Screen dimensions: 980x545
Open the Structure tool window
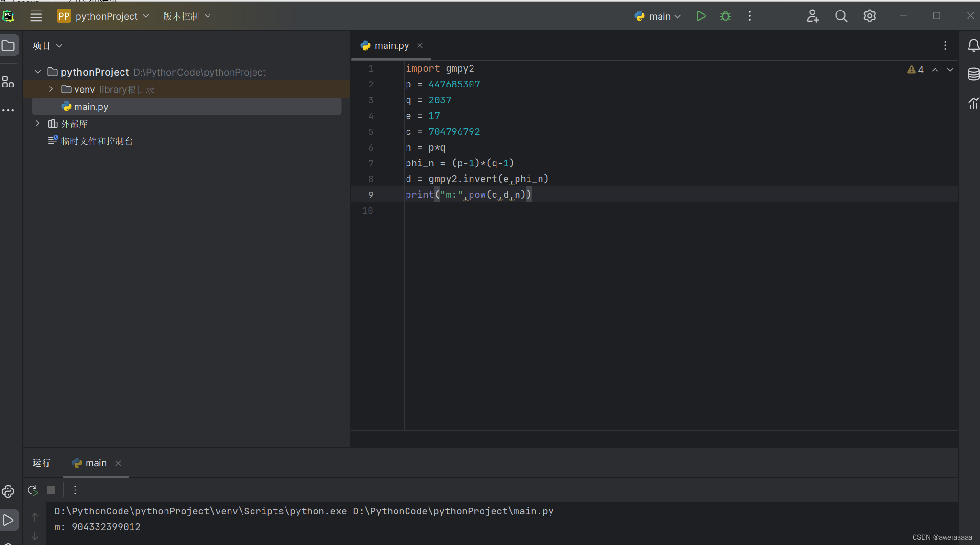[x=8, y=82]
